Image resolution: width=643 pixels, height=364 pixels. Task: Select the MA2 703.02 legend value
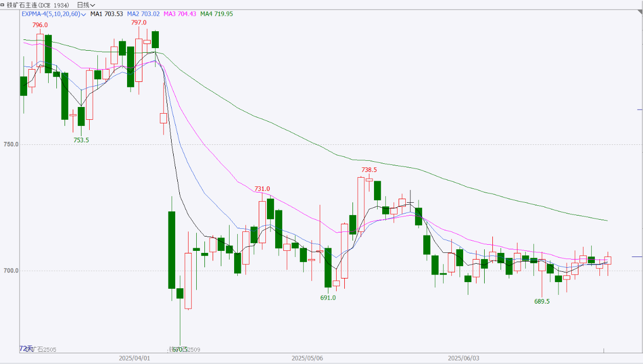tap(143, 14)
